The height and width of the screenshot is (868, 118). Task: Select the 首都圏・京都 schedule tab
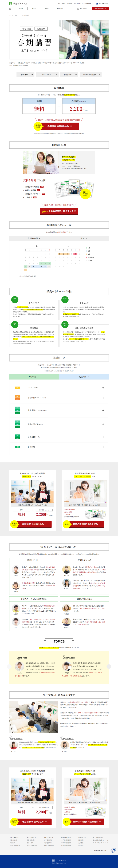coord(34,238)
